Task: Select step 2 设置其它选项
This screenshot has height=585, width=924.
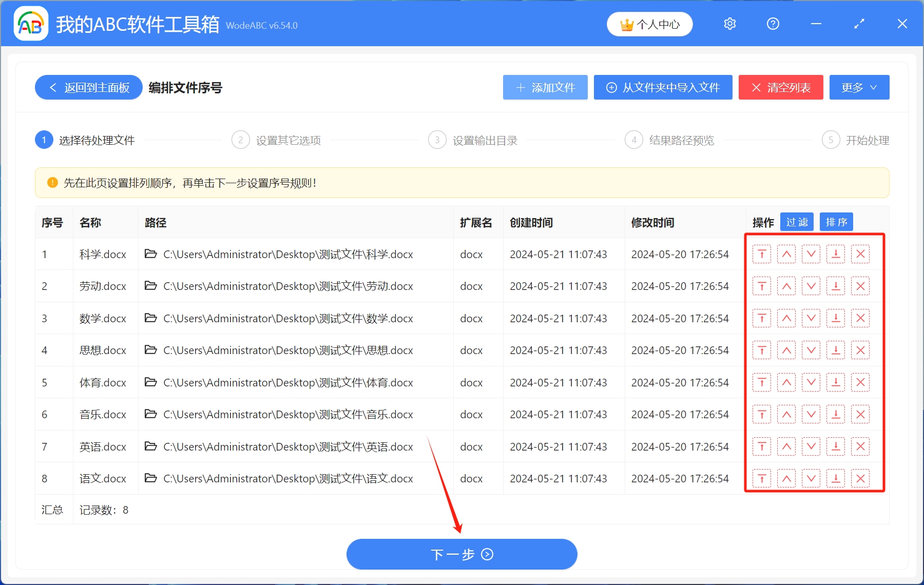Action: pos(277,140)
